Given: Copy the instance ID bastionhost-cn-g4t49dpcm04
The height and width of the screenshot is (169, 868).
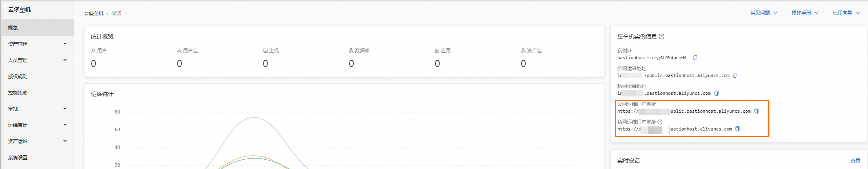Looking at the screenshot, I should pyautogui.click(x=695, y=58).
